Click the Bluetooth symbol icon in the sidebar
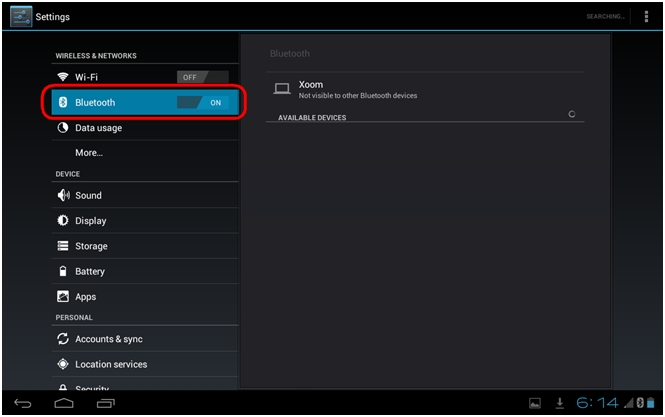This screenshot has width=665, height=417. pos(63,102)
